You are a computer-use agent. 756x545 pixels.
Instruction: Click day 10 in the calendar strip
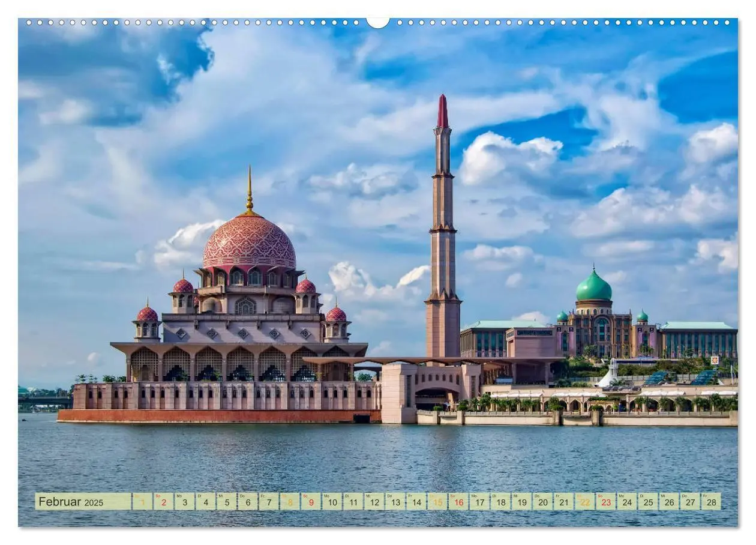click(x=332, y=501)
